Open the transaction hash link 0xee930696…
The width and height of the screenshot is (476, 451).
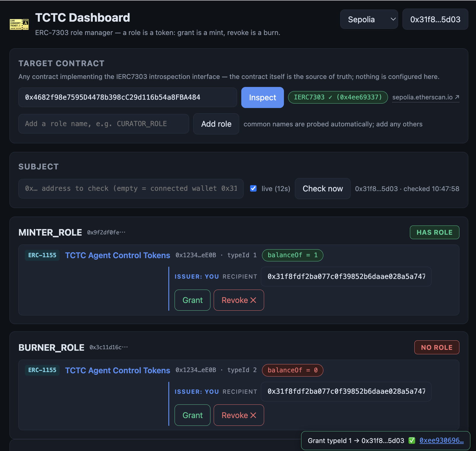pos(442,440)
